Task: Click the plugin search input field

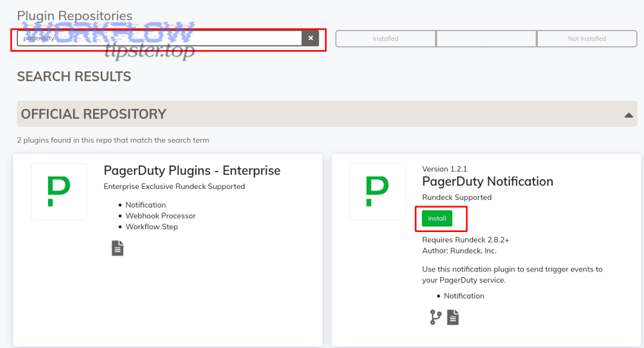Action: tap(160, 38)
